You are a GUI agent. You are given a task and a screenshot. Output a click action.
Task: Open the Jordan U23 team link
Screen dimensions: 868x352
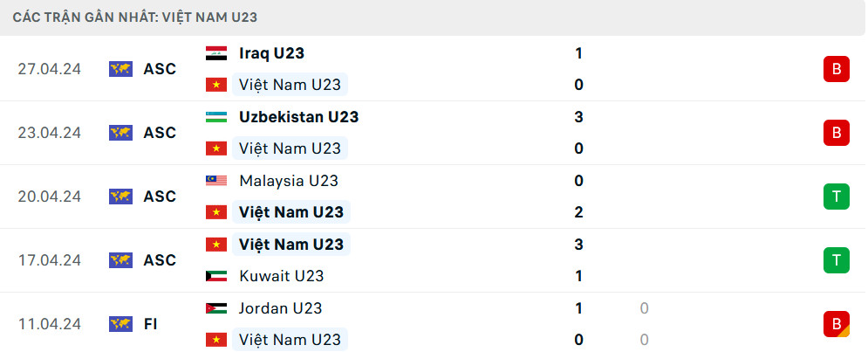coord(280,308)
